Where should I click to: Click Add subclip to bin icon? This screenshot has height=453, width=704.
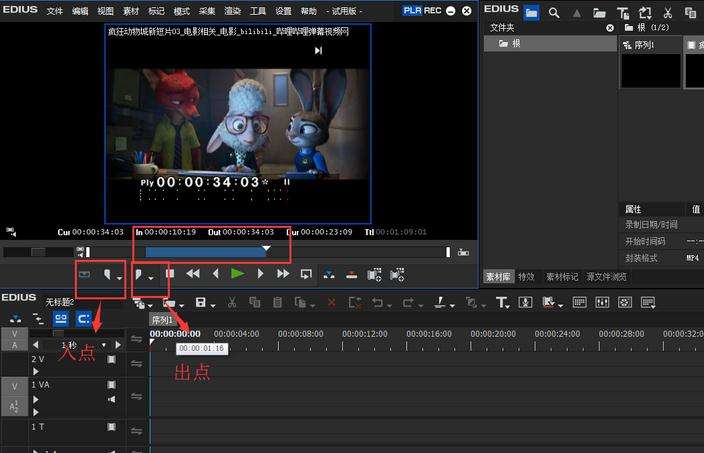[397, 274]
